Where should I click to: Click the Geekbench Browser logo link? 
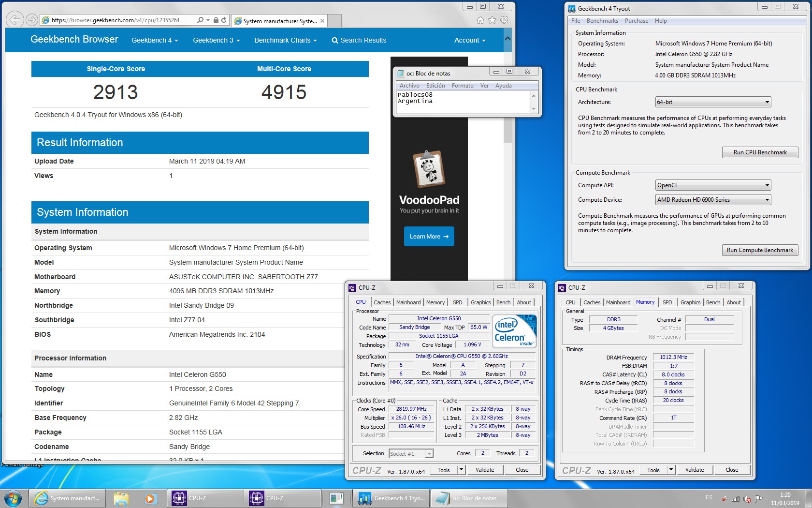(x=74, y=39)
